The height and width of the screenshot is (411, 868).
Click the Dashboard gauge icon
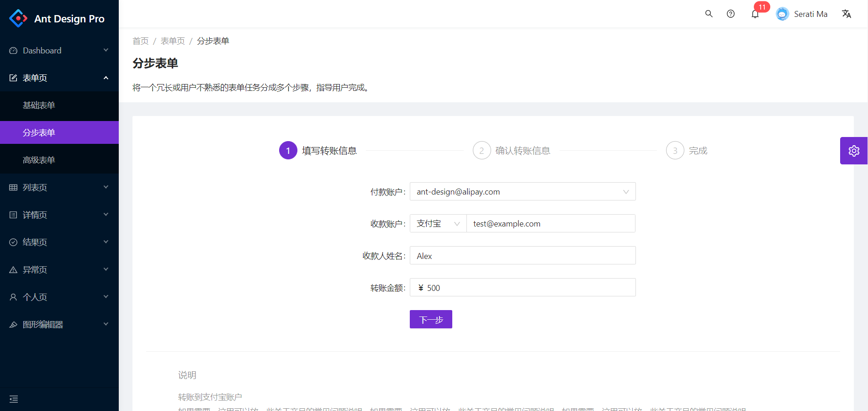[x=13, y=51]
